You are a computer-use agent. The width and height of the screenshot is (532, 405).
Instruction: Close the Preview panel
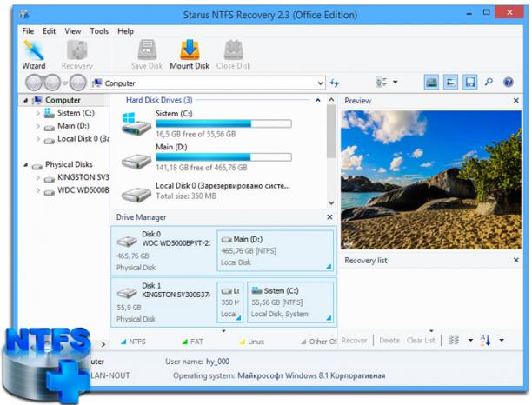516,101
